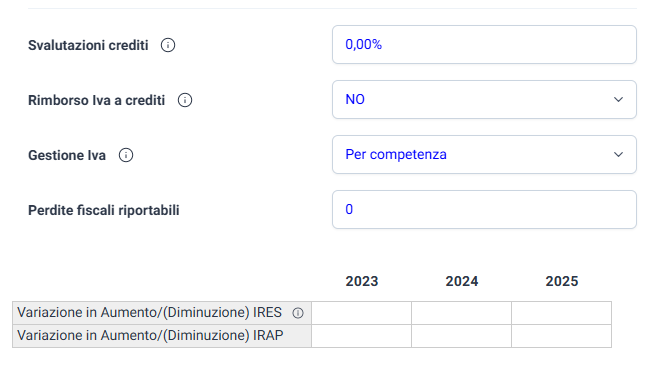Click info icon beside Rimborso Iva a crediti
This screenshot has width=659, height=390.
(185, 100)
